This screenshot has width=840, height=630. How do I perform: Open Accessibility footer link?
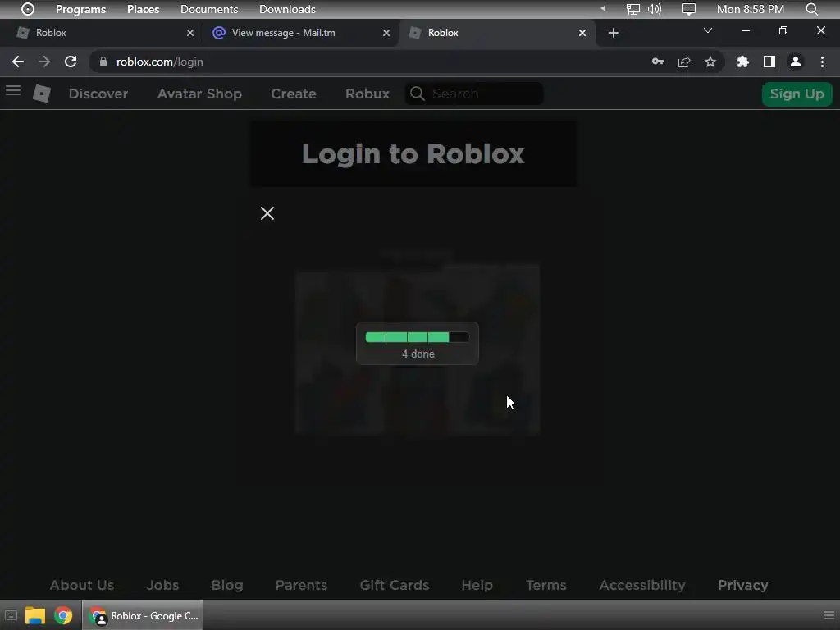(642, 585)
